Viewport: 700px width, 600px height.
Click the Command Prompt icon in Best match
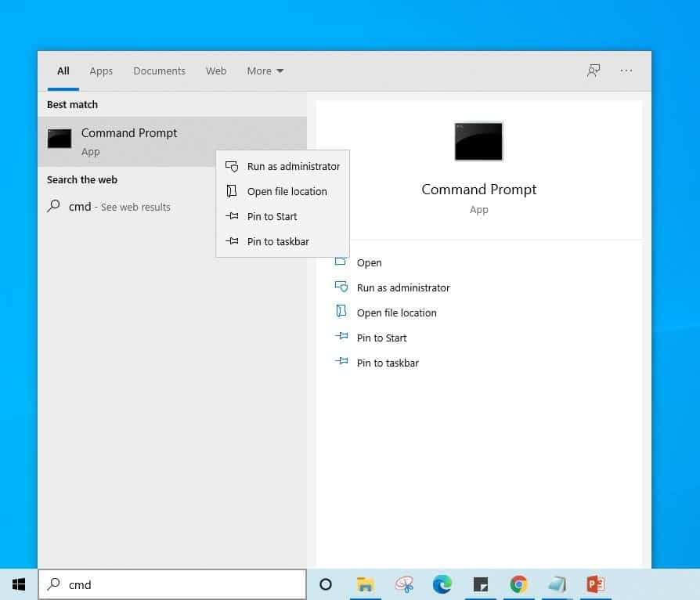(x=60, y=139)
